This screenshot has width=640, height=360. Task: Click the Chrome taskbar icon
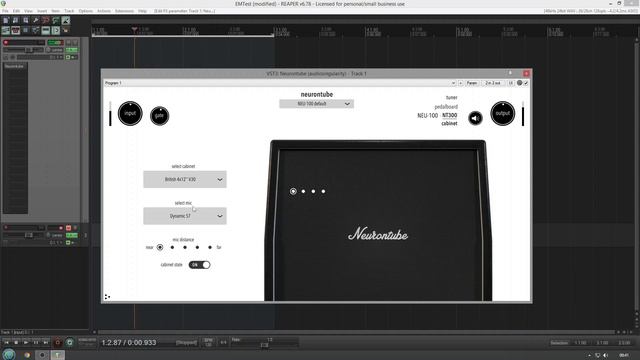point(27,355)
